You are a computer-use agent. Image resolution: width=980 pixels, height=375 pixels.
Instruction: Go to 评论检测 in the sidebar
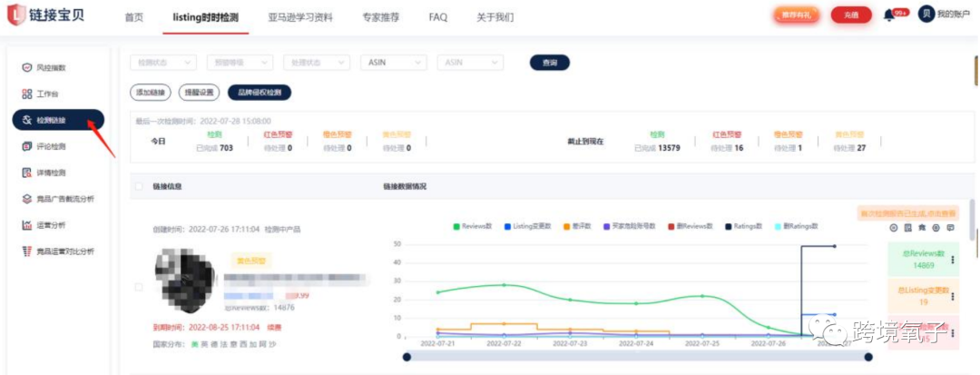44,146
